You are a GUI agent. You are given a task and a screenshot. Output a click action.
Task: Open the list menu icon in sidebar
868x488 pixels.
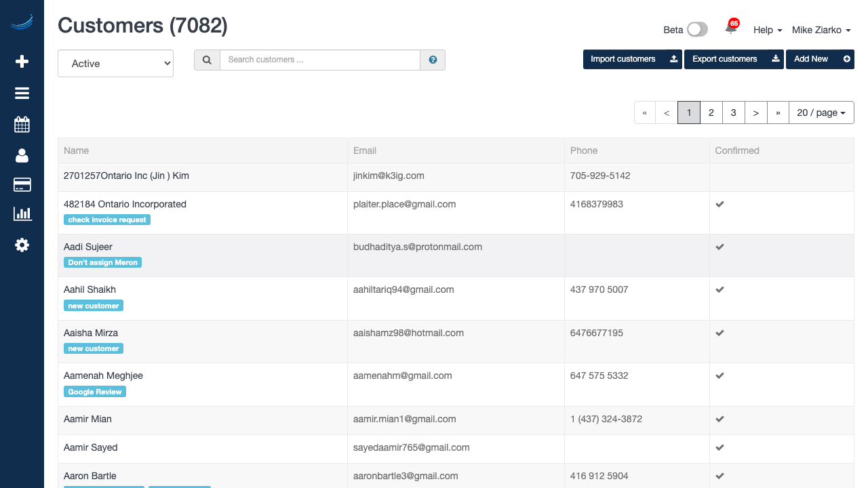click(x=22, y=94)
